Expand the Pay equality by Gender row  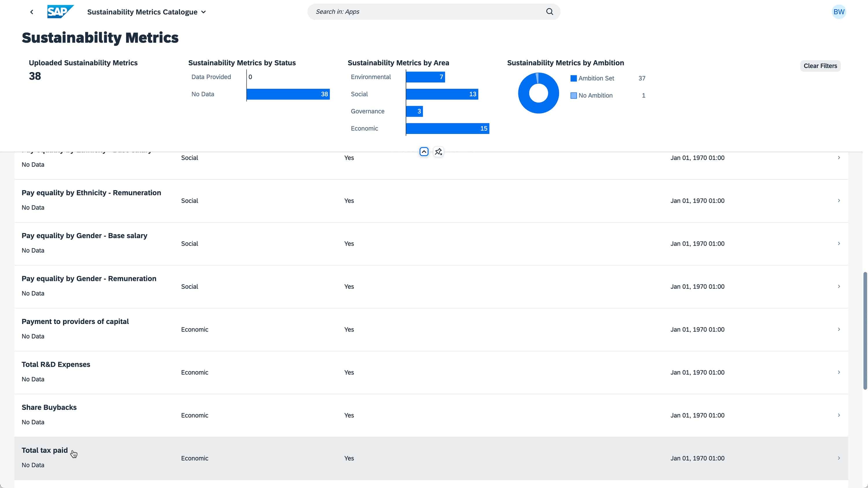839,243
